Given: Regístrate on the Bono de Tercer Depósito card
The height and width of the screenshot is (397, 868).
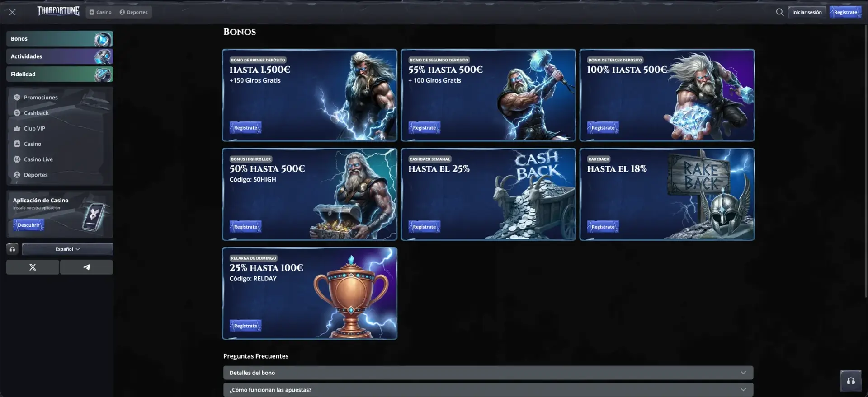Looking at the screenshot, I should tap(603, 128).
